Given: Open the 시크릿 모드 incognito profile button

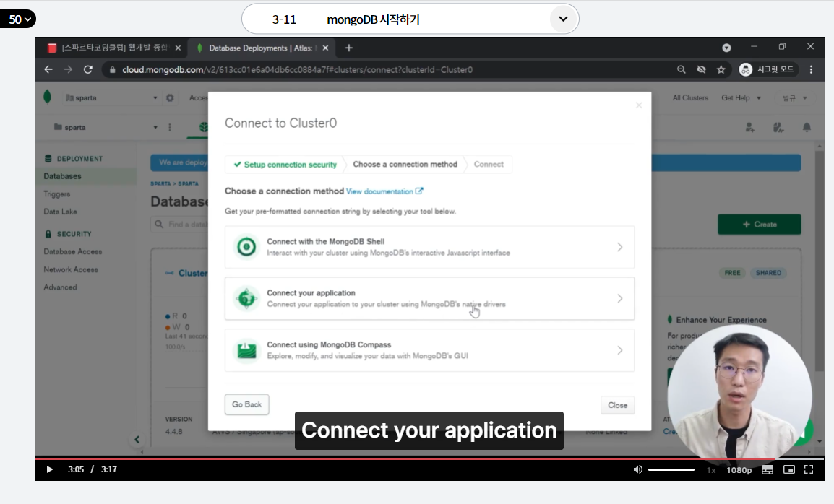Looking at the screenshot, I should (767, 69).
